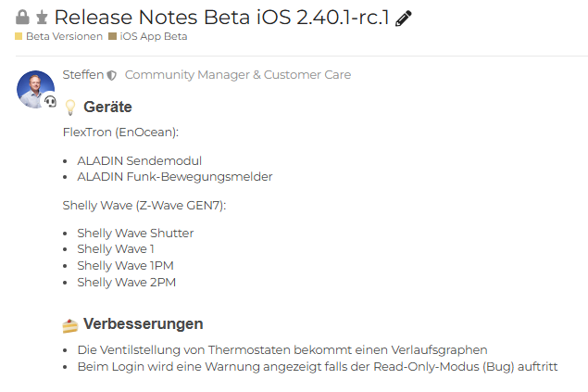This screenshot has height=392, width=588.
Task: Click the pinned-topic icon beside the title
Action: pos(42,18)
